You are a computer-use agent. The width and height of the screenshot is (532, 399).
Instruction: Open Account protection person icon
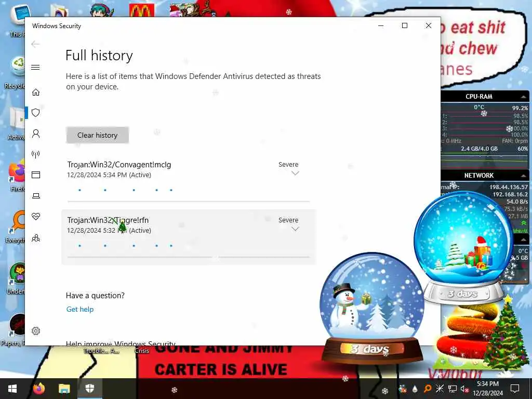pyautogui.click(x=36, y=134)
